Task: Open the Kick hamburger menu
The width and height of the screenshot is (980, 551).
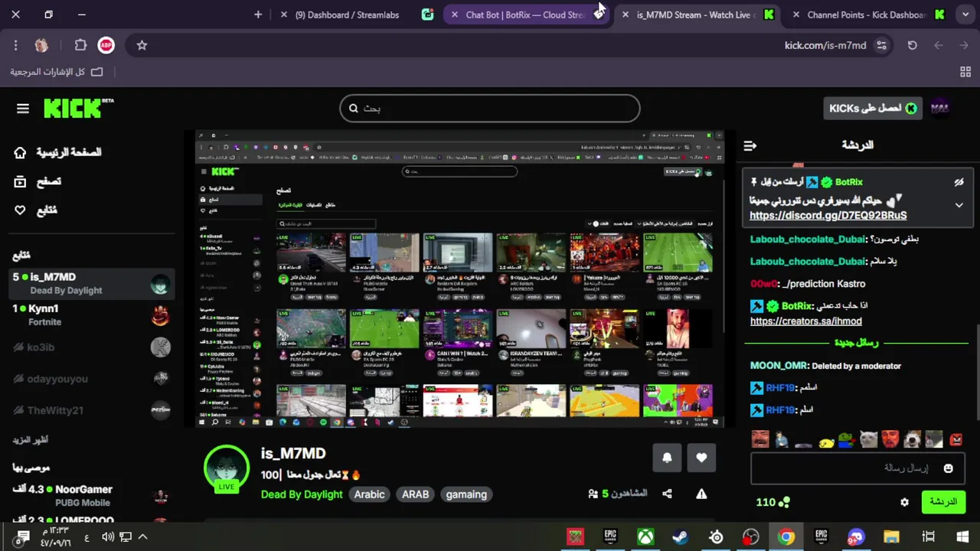Action: pyautogui.click(x=22, y=109)
